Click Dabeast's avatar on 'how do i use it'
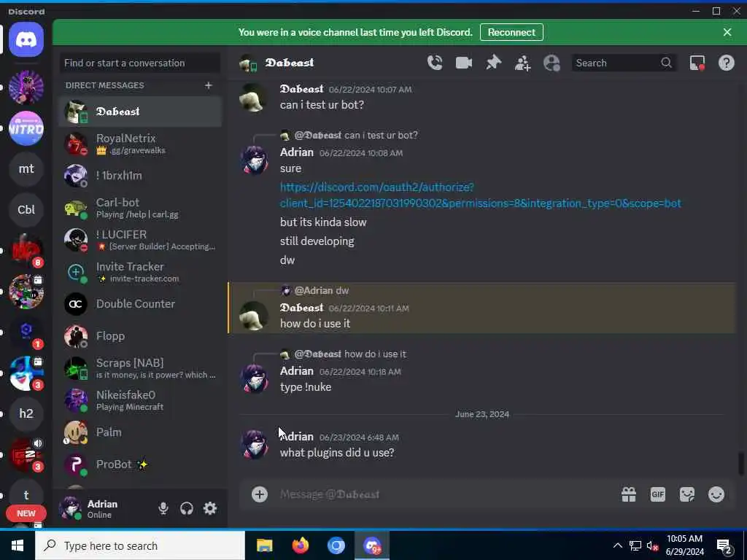The height and width of the screenshot is (560, 747). (x=253, y=315)
